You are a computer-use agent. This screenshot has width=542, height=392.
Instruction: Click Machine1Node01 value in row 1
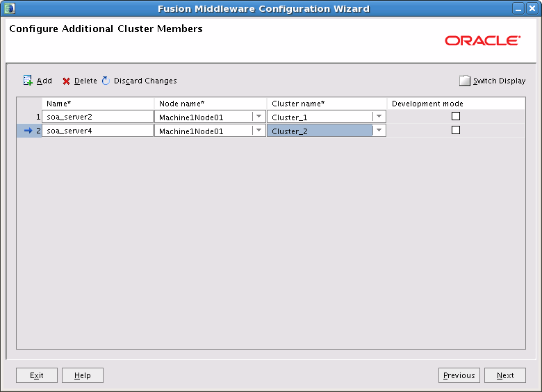[191, 117]
